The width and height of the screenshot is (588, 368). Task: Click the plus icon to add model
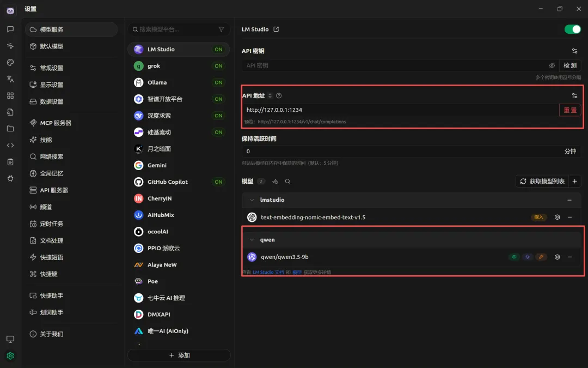click(x=574, y=182)
